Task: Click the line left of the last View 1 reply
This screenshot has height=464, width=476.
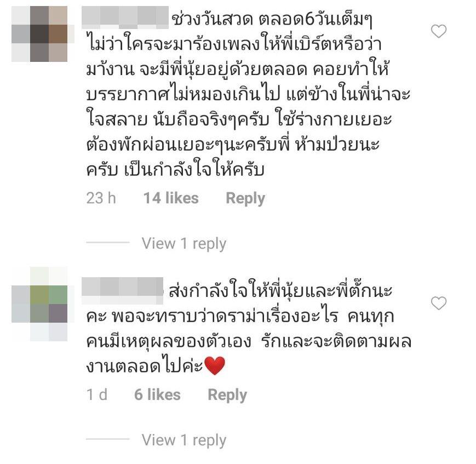Action: 108,439
